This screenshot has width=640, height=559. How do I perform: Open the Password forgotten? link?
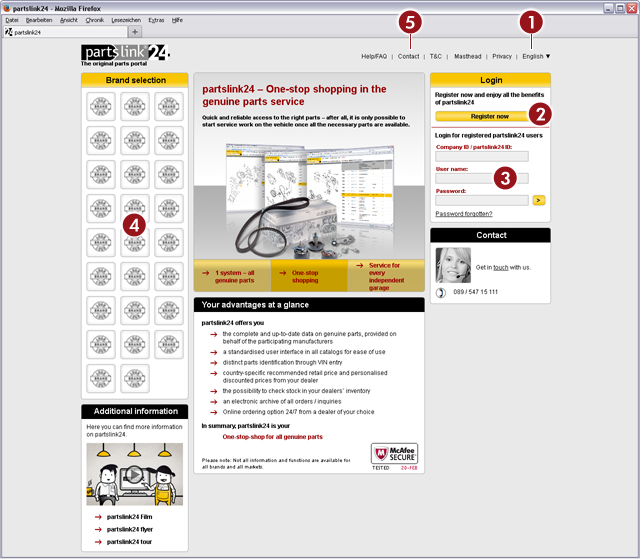pos(463,213)
